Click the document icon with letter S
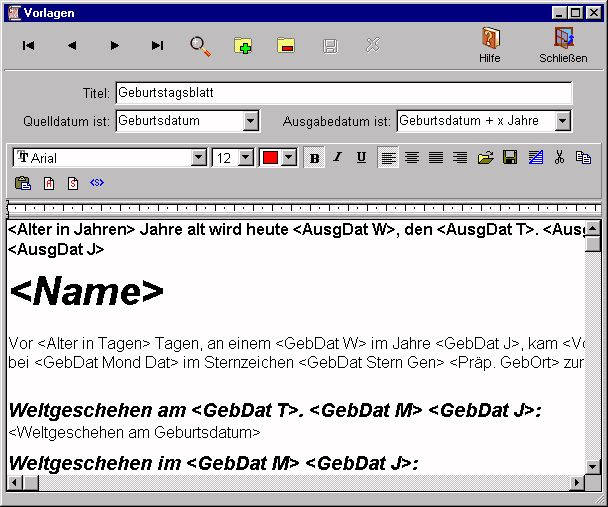This screenshot has height=507, width=608. click(x=73, y=183)
